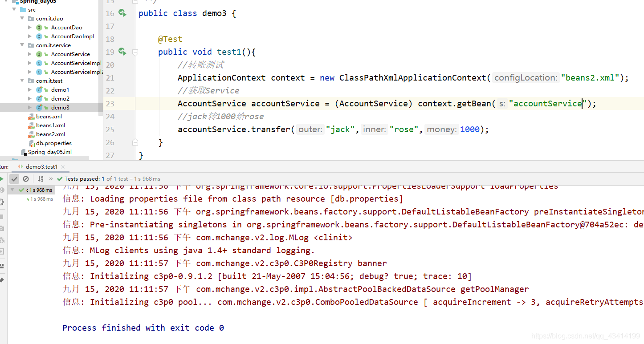Click the fold end marker at line 26

[135, 142]
